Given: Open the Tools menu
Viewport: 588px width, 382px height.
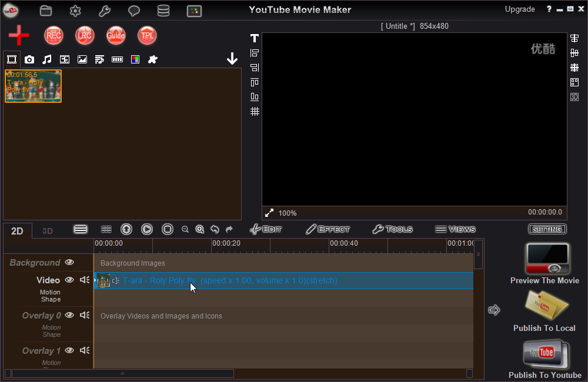Looking at the screenshot, I should pyautogui.click(x=393, y=229).
